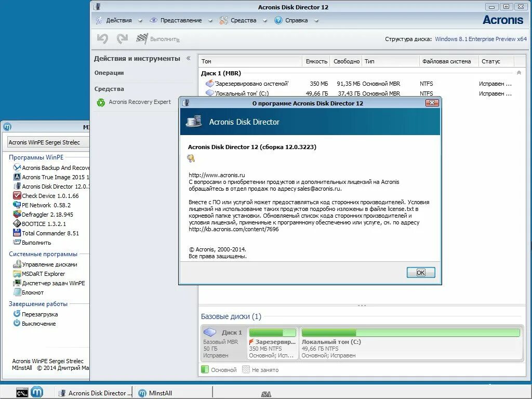Launch PE Network 0.58.2

[42, 205]
